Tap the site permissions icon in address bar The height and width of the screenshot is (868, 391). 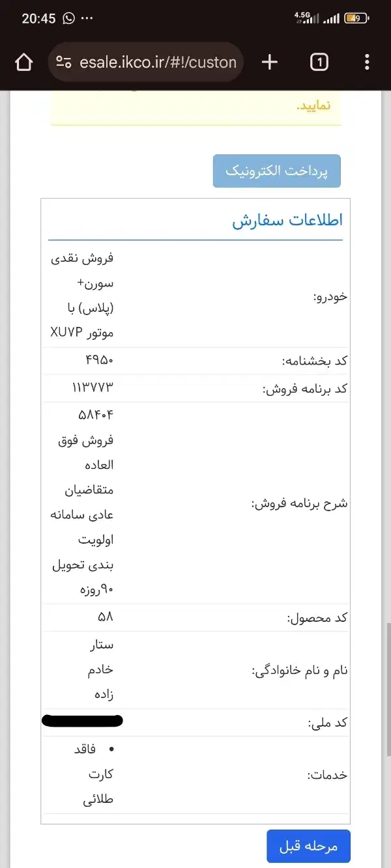click(x=63, y=62)
